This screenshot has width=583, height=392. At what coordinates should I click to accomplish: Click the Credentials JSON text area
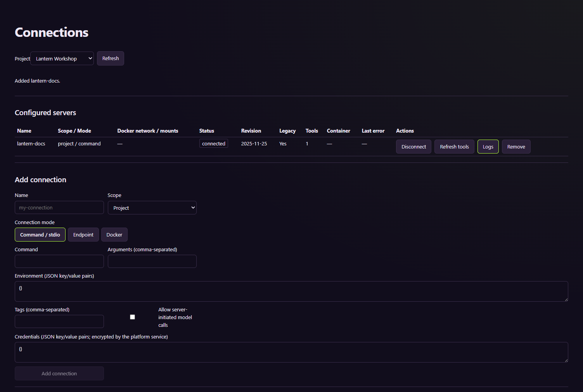point(291,352)
